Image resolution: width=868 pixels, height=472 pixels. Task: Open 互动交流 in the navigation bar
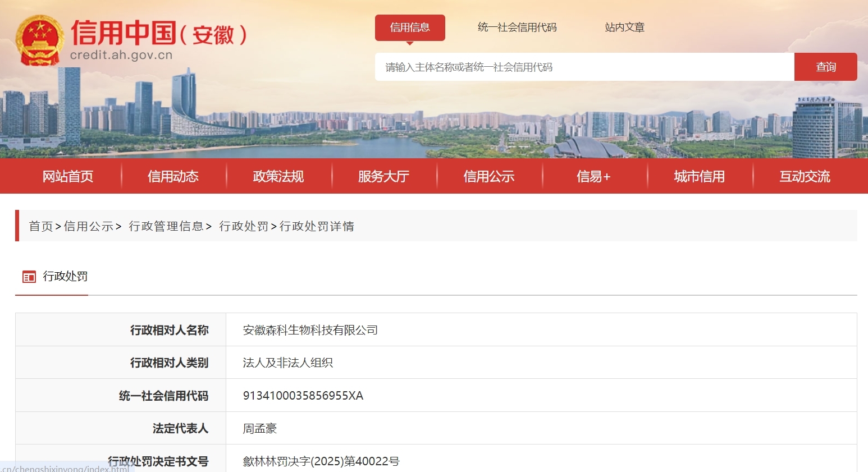(x=805, y=176)
